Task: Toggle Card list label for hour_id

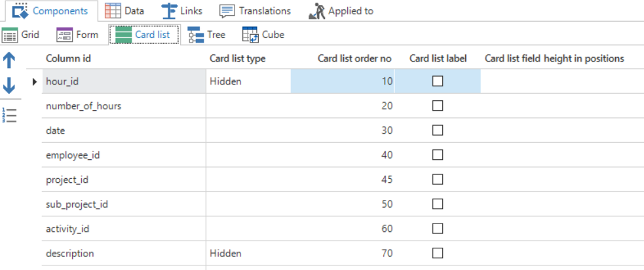Action: click(438, 81)
